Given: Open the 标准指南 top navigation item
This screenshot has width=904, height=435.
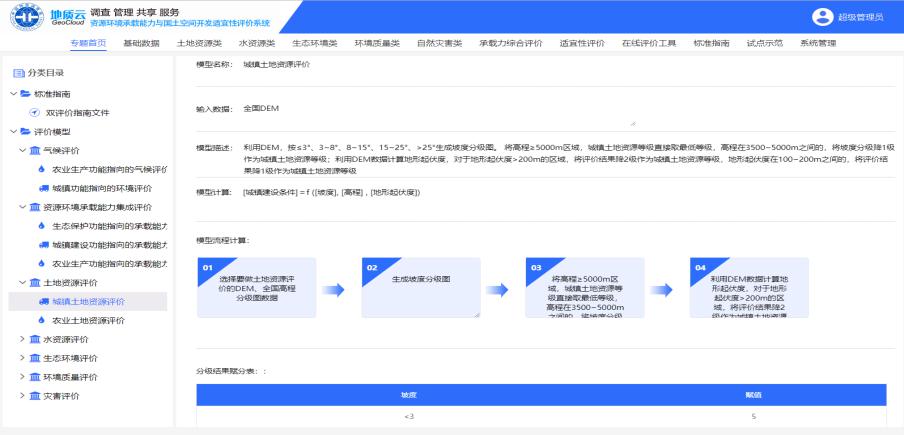Looking at the screenshot, I should tap(711, 43).
